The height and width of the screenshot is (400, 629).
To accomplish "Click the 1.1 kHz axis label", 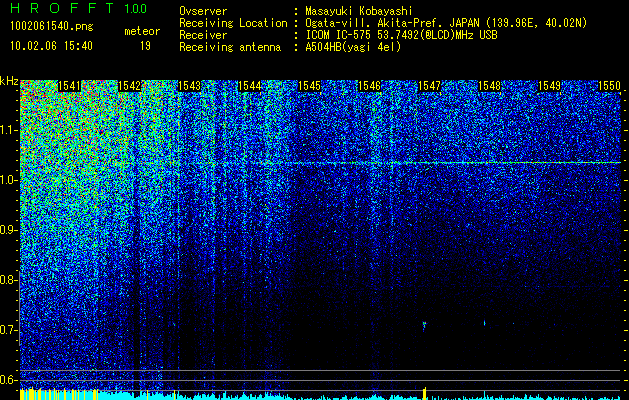I will coord(8,130).
